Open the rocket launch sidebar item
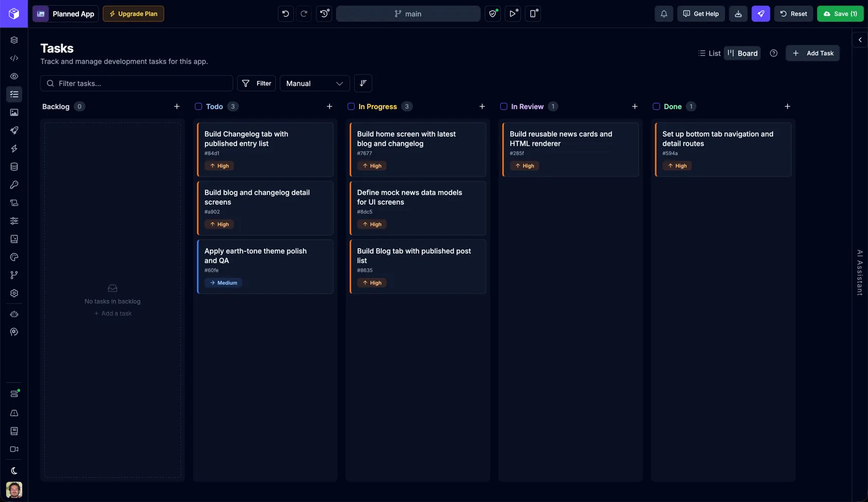 click(14, 131)
